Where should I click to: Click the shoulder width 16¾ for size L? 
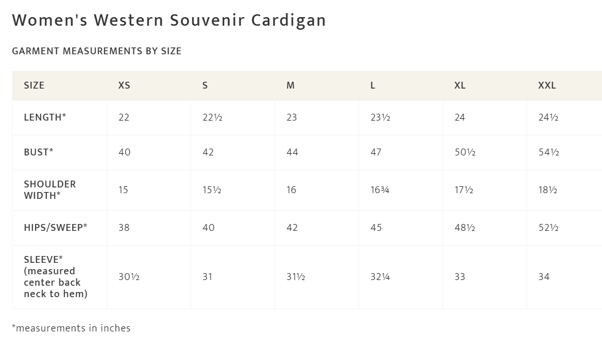pyautogui.click(x=380, y=190)
